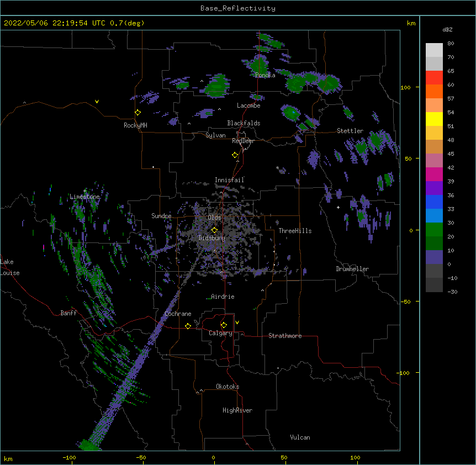
Task: Select the 45 dBZ pink color swatch
Action: [x=434, y=160]
